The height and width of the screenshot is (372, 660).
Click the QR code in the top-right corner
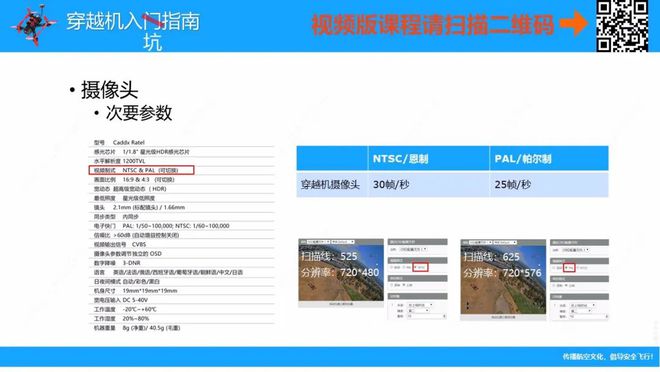[x=622, y=26]
